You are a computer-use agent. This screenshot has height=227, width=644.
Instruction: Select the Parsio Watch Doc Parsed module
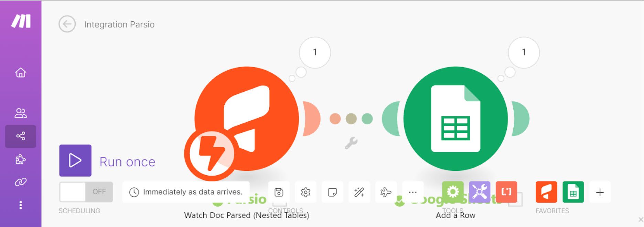[247, 119]
